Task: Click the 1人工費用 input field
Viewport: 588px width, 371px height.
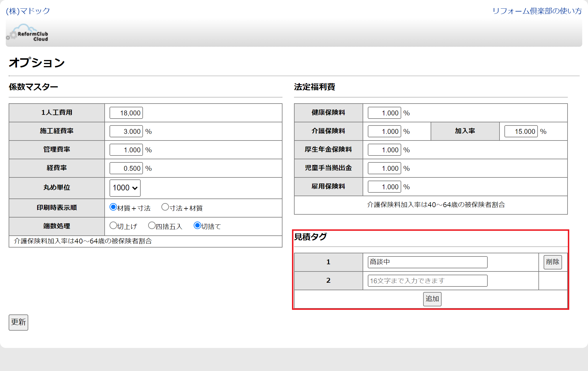Action: pos(126,113)
